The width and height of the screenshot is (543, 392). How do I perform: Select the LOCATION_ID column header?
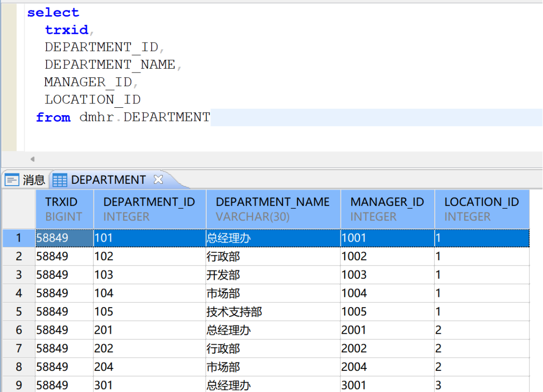click(x=482, y=209)
